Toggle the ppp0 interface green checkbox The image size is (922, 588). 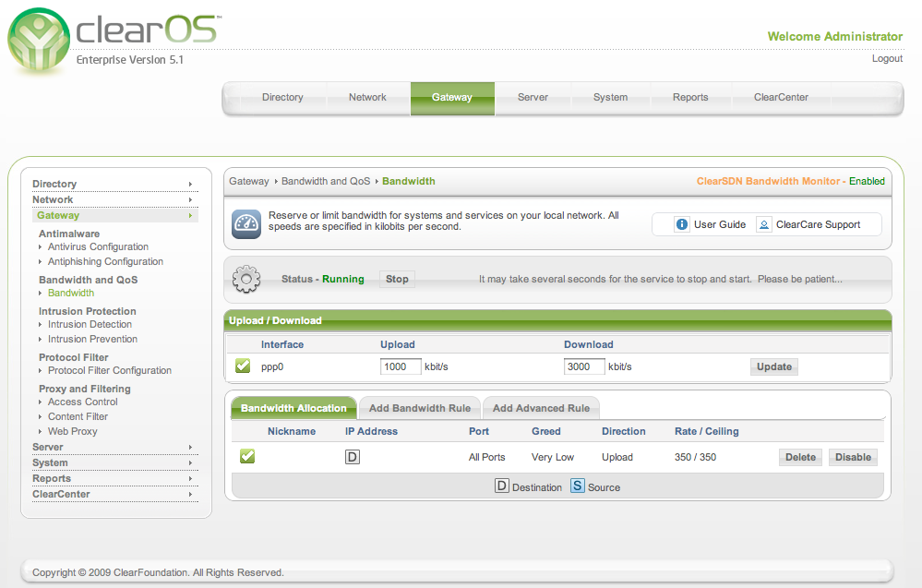tap(243, 366)
